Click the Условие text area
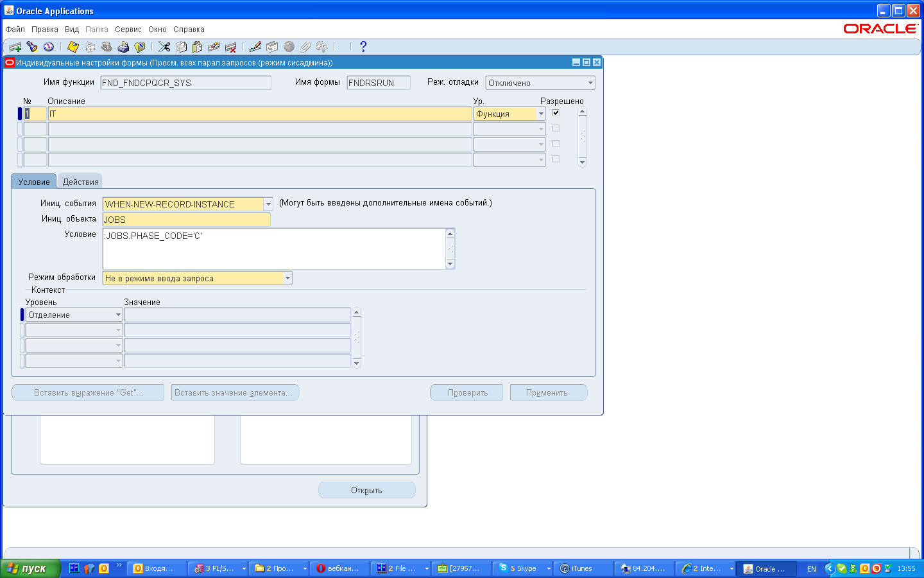Image resolution: width=924 pixels, height=578 pixels. (274, 249)
